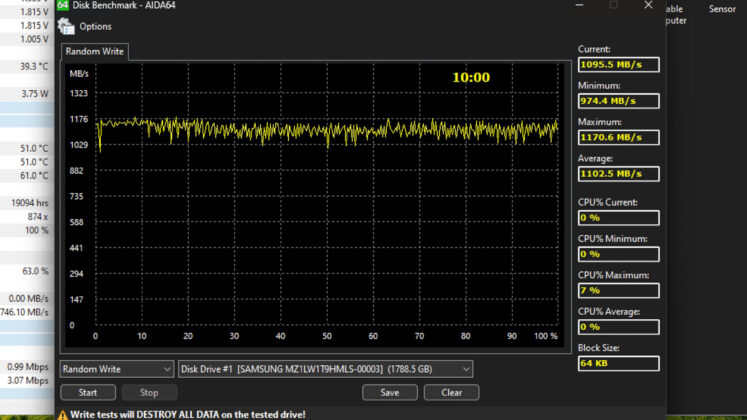Save the benchmark results
Viewport: 747px width, 420px height.
(390, 392)
